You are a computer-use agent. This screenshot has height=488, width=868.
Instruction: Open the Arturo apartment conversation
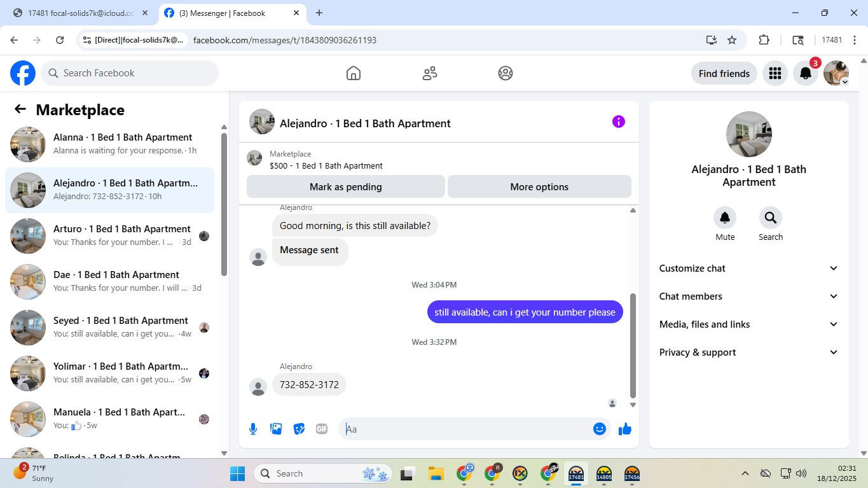tap(109, 236)
